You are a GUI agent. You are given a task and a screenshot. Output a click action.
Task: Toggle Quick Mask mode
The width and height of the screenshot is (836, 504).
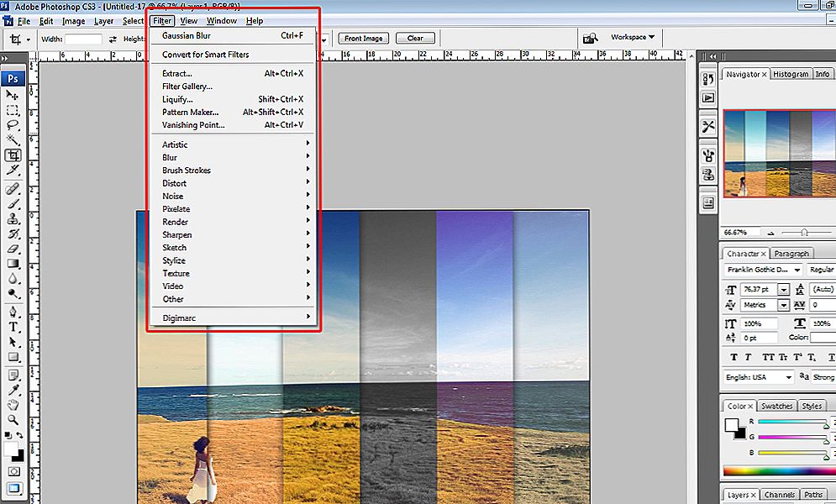(13, 472)
